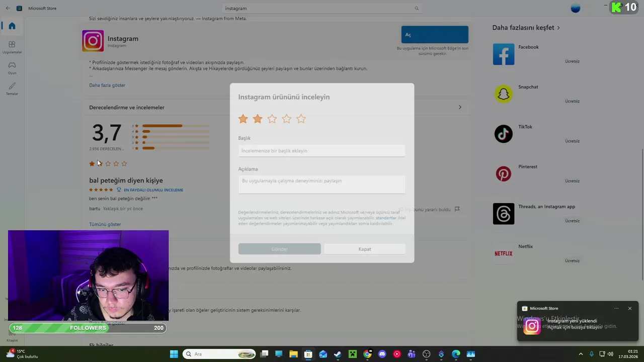Screen dimensions: 644x362
Task: Open Microsoft Edge from taskbar
Action: pyautogui.click(x=456, y=354)
